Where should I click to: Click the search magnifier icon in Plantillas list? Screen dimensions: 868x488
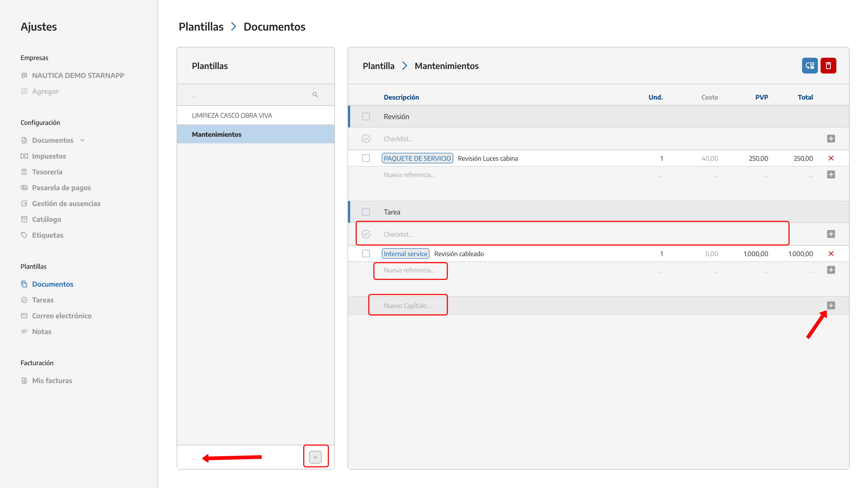(x=315, y=95)
